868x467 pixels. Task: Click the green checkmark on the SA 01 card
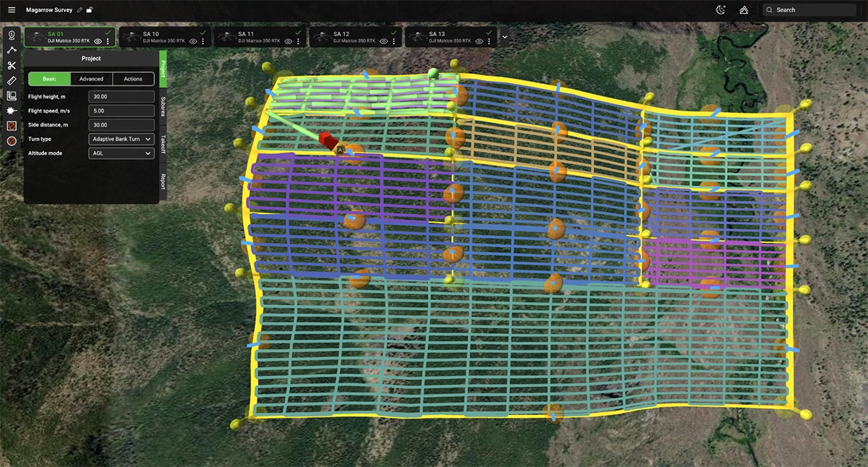point(108,33)
